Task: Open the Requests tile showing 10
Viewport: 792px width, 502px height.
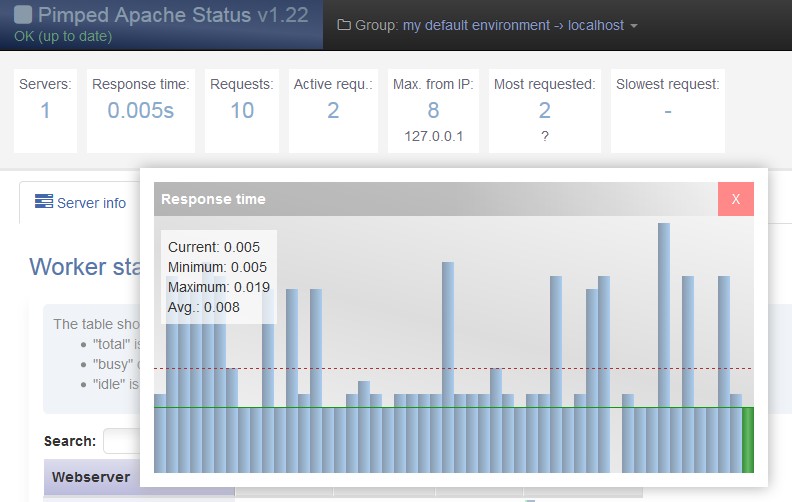Action: pos(242,111)
